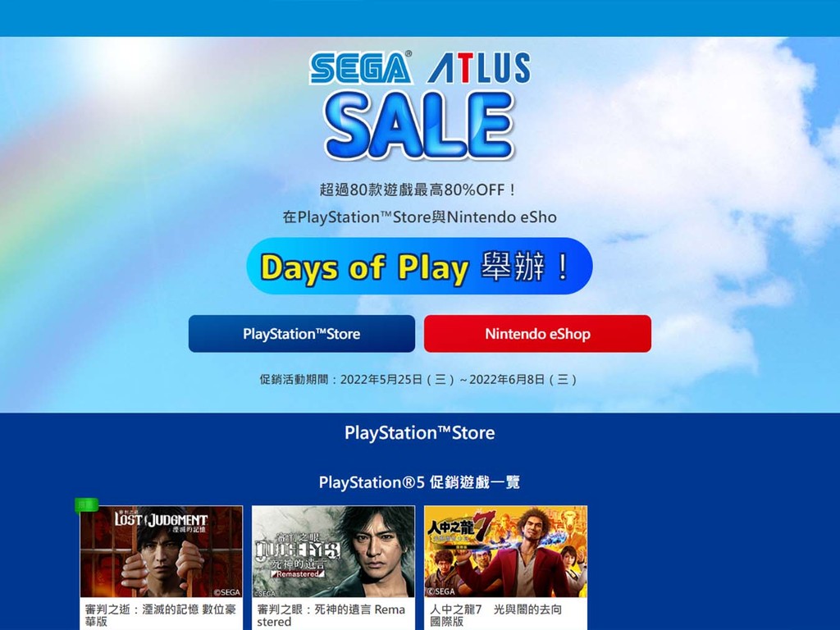Click the 超過80款遊戲最高80%OFF headline
The height and width of the screenshot is (630, 840).
coord(418,189)
